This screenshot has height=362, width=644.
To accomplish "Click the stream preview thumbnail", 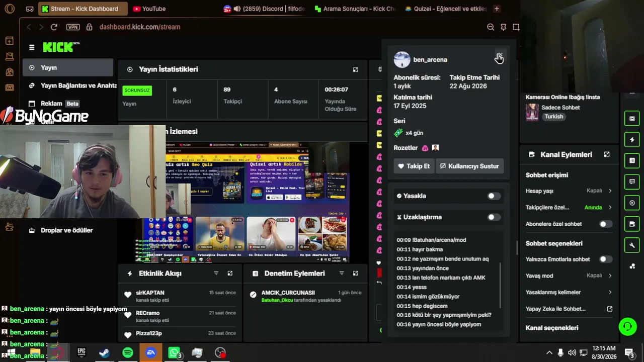I will [242, 202].
